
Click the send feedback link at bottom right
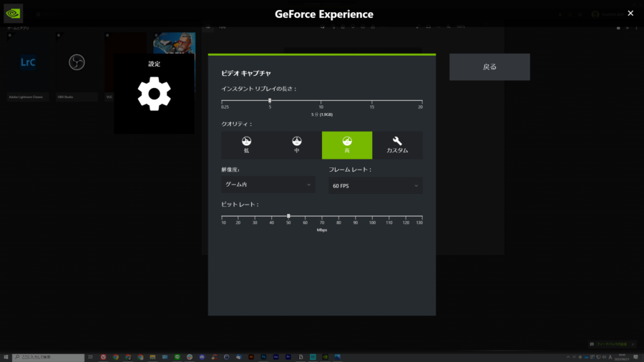pos(612,344)
